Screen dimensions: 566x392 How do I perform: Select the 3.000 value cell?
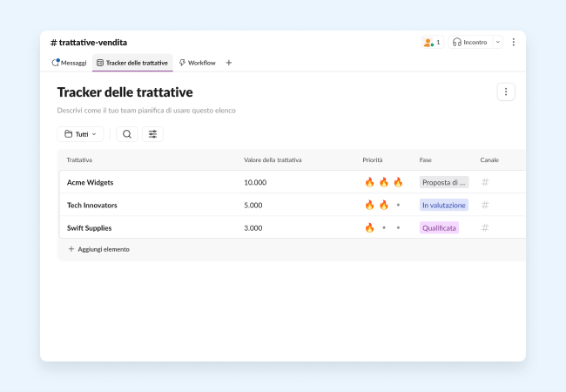[x=253, y=227]
